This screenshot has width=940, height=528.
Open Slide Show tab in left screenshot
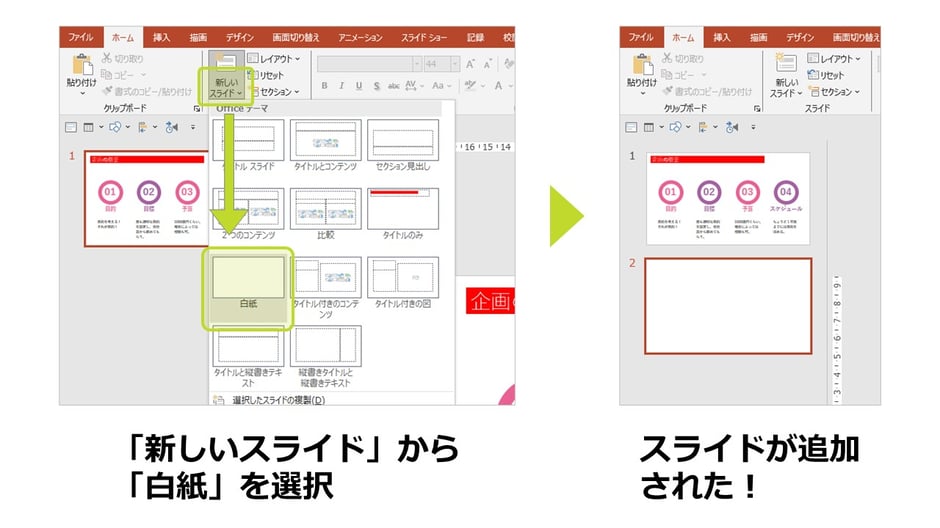[x=424, y=37]
